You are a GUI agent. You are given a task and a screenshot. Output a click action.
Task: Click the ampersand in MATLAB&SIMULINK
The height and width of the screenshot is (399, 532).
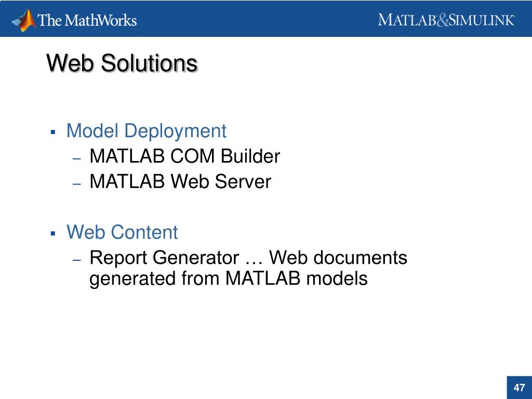pyautogui.click(x=443, y=20)
